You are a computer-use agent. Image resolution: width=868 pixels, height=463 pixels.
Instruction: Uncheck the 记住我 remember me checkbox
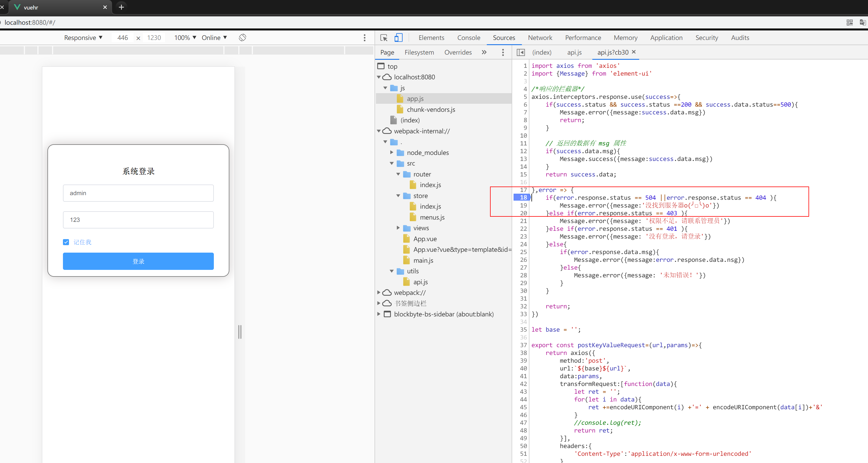click(x=66, y=242)
